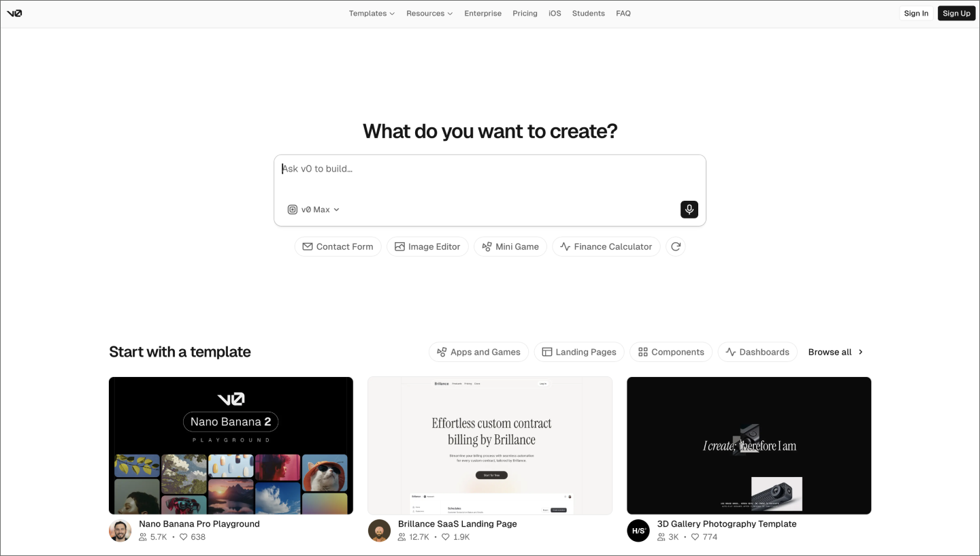
Task: Expand the v0 Max model selector
Action: [x=314, y=210]
